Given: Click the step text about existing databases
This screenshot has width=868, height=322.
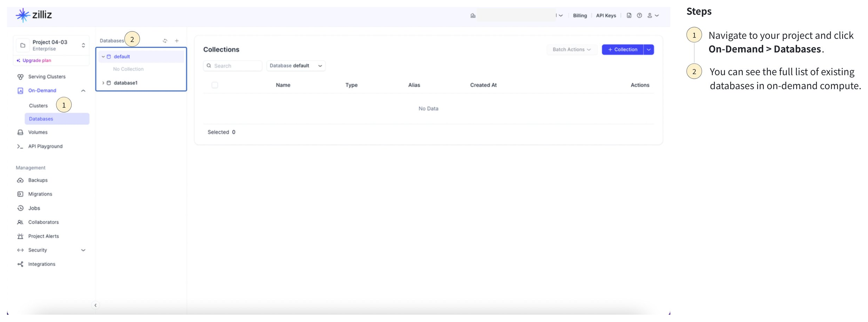Looking at the screenshot, I should [x=785, y=79].
